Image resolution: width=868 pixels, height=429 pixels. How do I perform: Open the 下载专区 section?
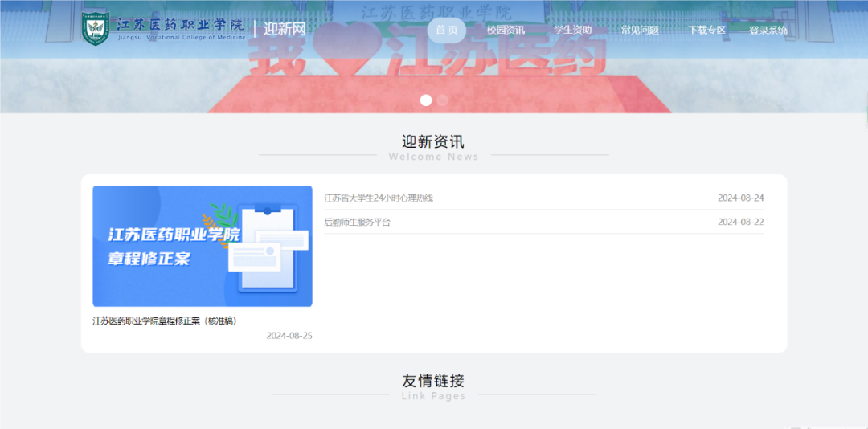[x=706, y=31]
